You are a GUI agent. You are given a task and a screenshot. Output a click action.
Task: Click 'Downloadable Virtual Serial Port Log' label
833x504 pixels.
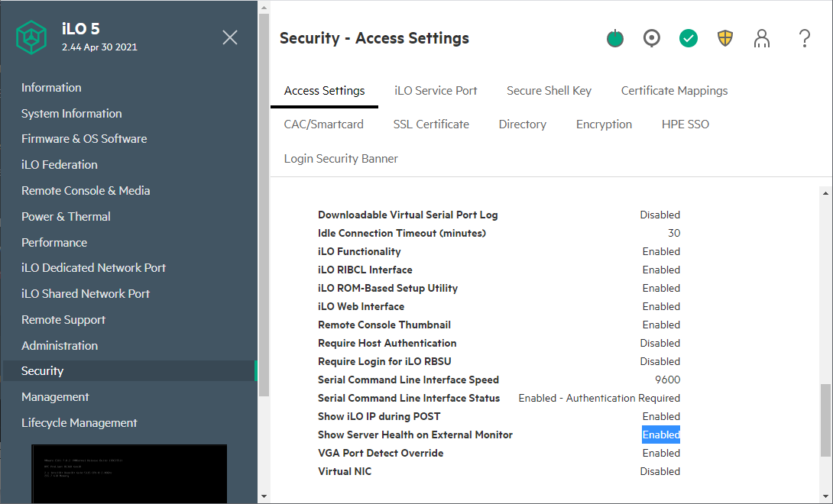point(407,215)
